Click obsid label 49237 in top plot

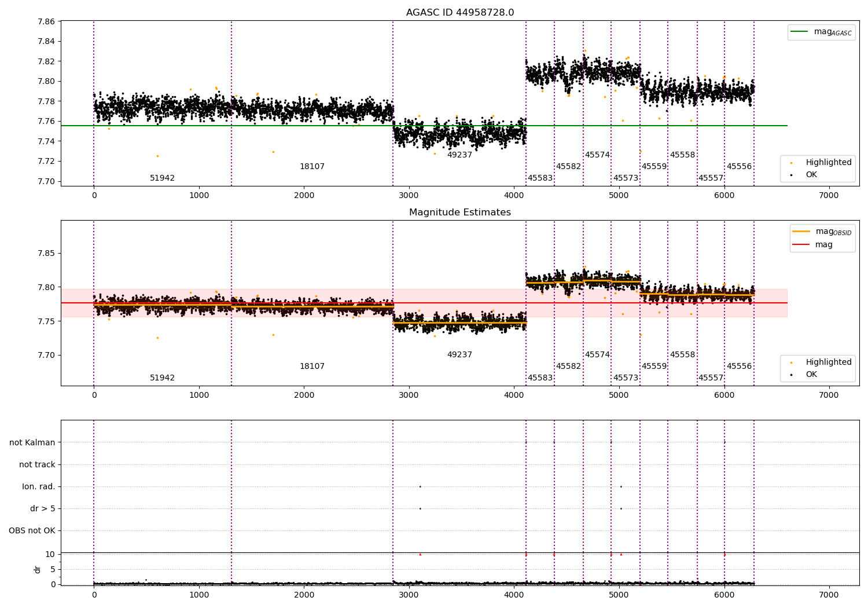coord(459,155)
